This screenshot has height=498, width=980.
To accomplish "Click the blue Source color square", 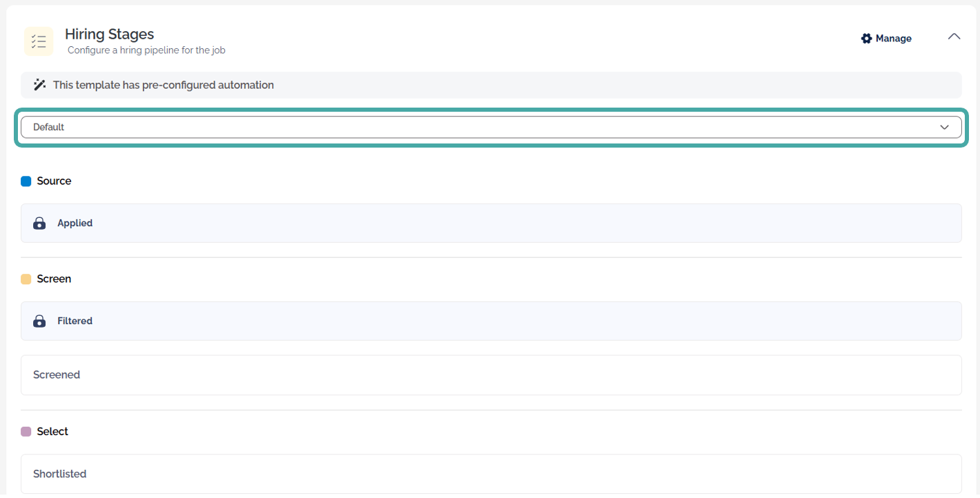I will (26, 181).
